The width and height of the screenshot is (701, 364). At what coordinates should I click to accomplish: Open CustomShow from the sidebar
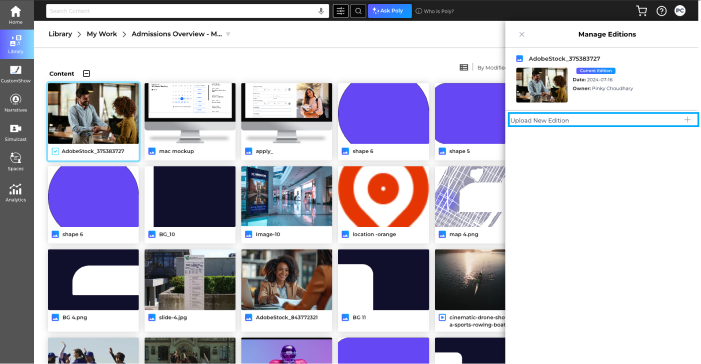[x=16, y=74]
